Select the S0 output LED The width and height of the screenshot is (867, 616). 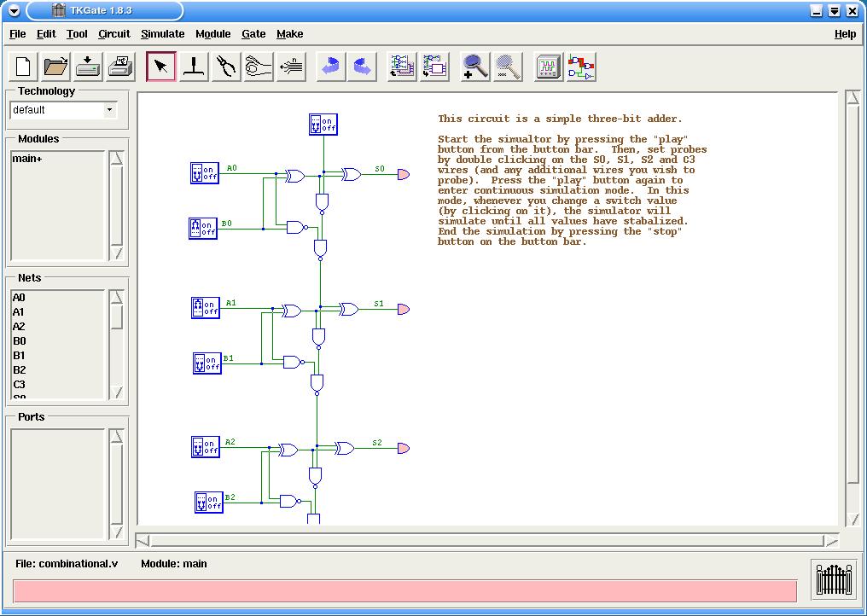tap(404, 174)
